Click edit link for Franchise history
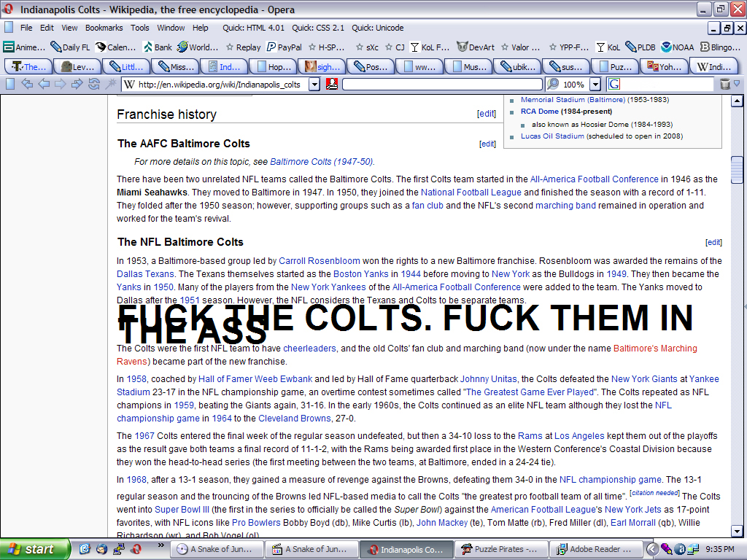Screen dimensions: 747x560 coord(486,114)
